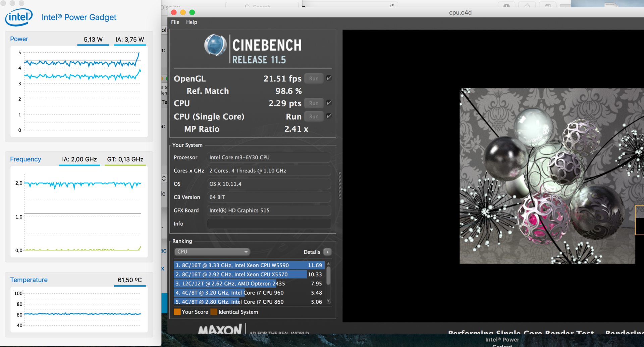This screenshot has width=644, height=347.
Task: Click the Intel logo in Power Gadget
Action: (x=19, y=17)
